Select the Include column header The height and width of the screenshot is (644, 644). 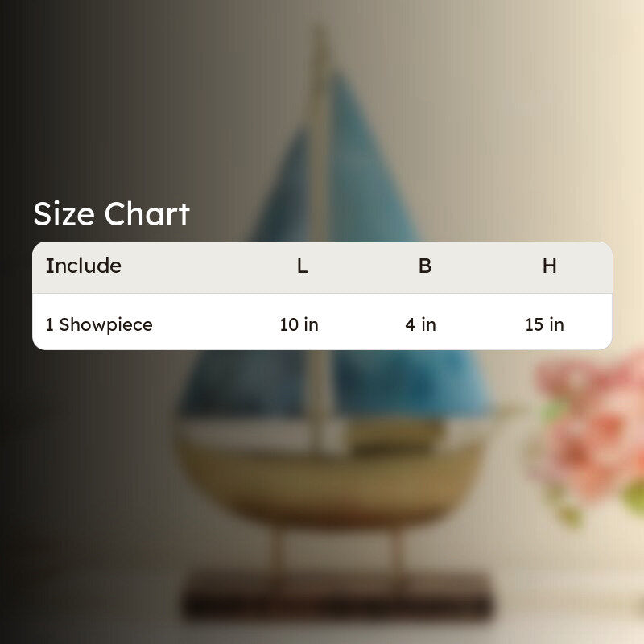84,266
